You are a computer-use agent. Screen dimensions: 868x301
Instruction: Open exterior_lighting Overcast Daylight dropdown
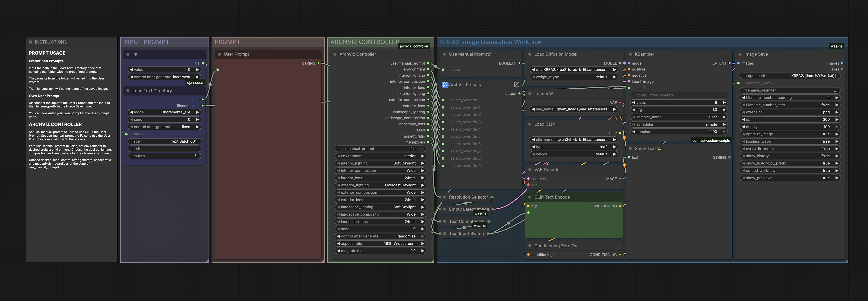click(381, 185)
